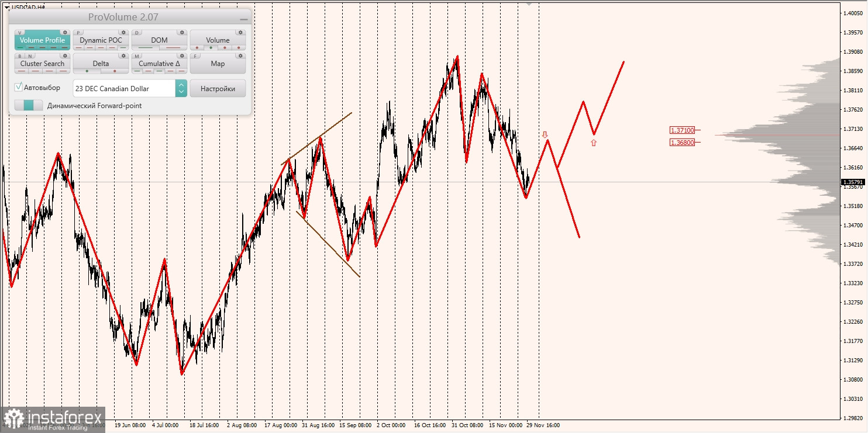Click the chart shift triangle marker at top
Viewport: 868px width, 433px height.
click(529, 4)
